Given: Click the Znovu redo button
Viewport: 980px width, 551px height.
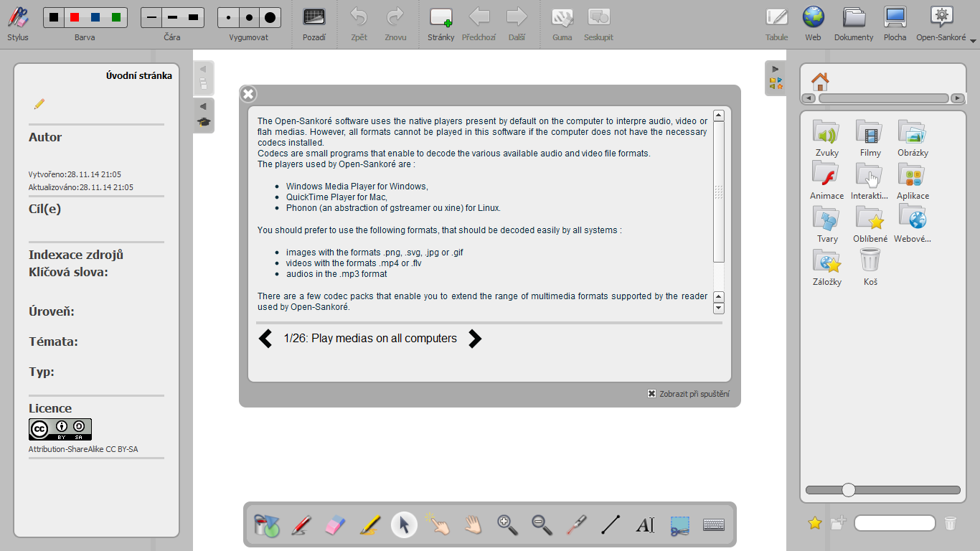Looking at the screenshot, I should coord(395,23).
